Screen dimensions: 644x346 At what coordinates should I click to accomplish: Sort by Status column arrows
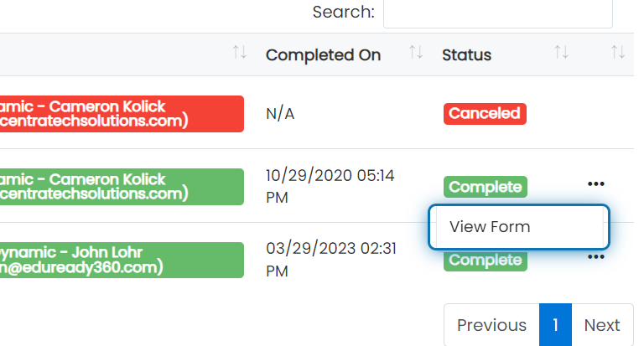pos(561,53)
